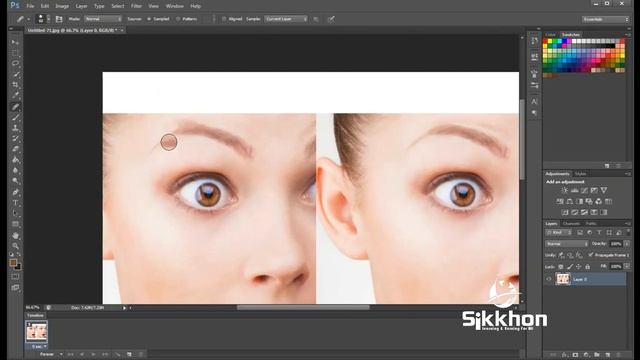Viewport: 640px width, 360px height.
Task: Select the Dodge tool
Action: 15,181
